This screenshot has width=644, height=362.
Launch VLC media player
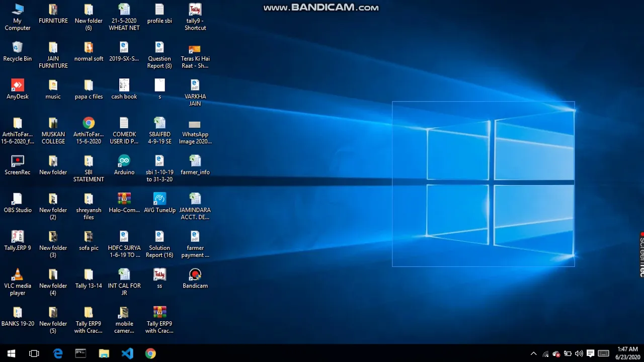(x=18, y=282)
